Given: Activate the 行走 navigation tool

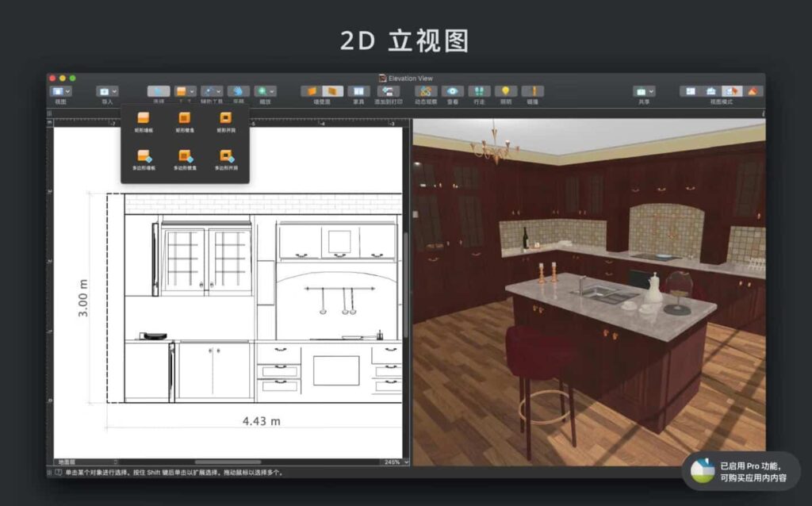Looking at the screenshot, I should click(x=480, y=93).
